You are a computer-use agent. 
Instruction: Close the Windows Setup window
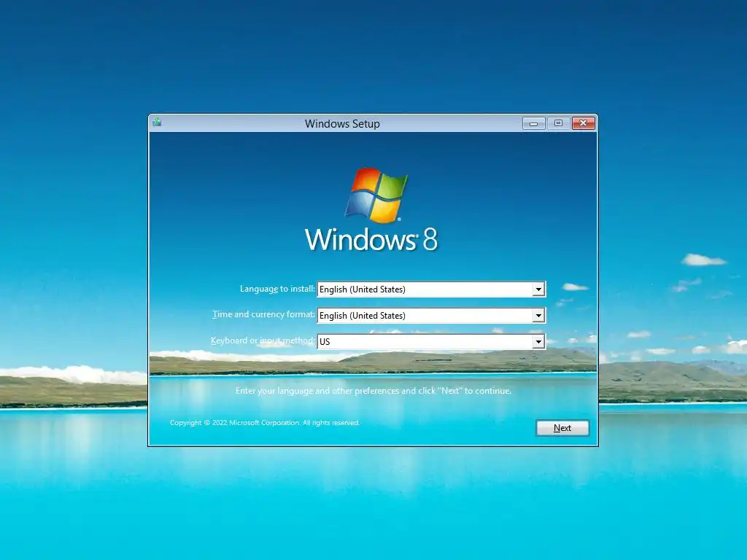click(583, 123)
